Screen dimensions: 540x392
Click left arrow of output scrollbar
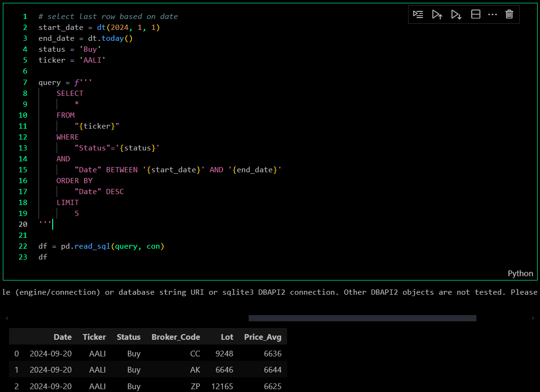click(7, 318)
